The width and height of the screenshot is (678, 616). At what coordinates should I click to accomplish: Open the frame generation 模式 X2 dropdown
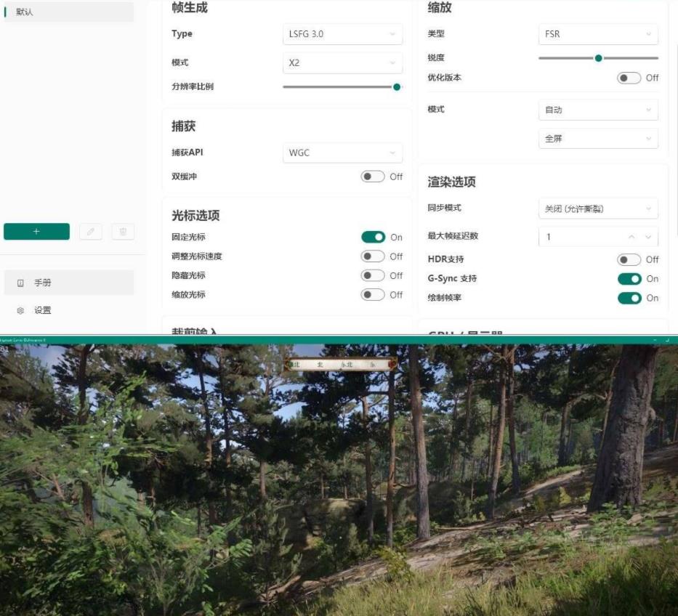[x=342, y=62]
